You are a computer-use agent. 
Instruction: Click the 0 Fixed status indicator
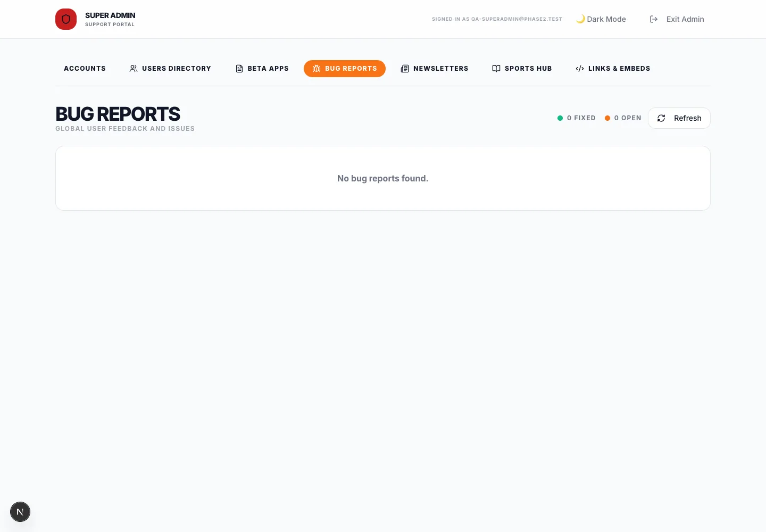[x=577, y=118]
